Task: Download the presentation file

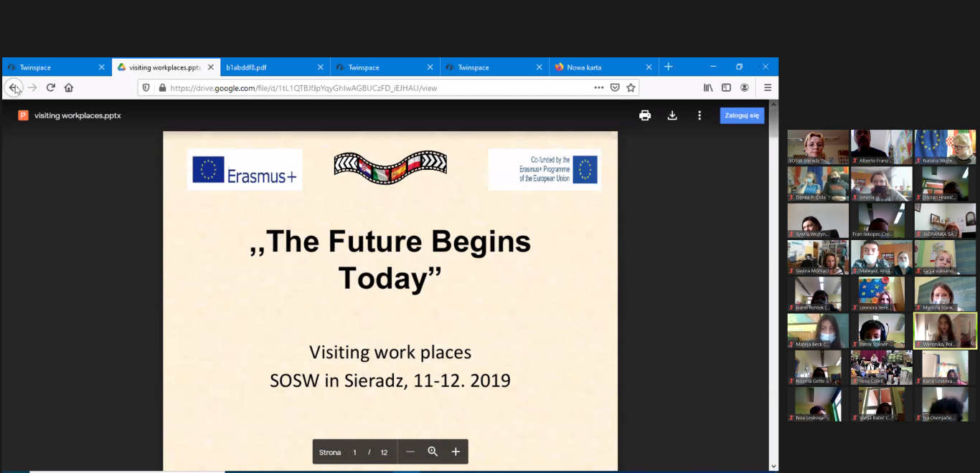Action: pos(672,115)
